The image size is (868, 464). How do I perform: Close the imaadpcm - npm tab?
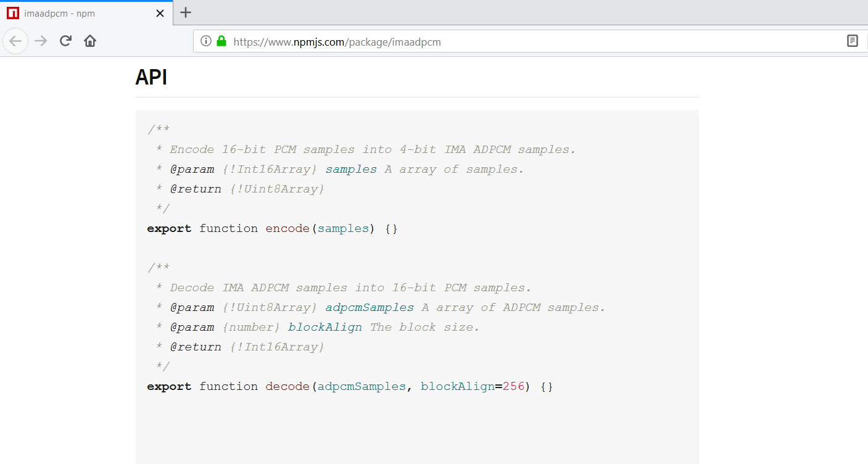tap(160, 13)
